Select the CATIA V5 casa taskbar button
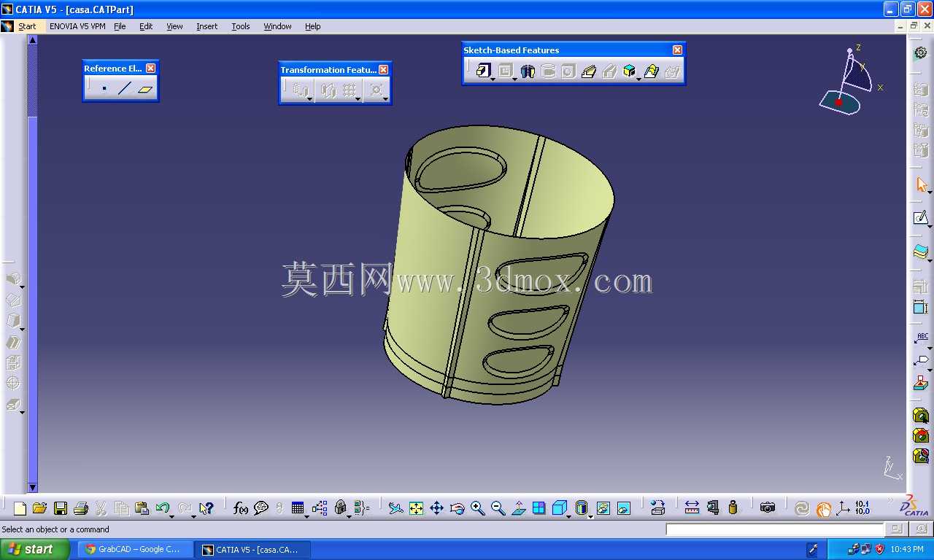The height and width of the screenshot is (560, 934). pyautogui.click(x=253, y=549)
